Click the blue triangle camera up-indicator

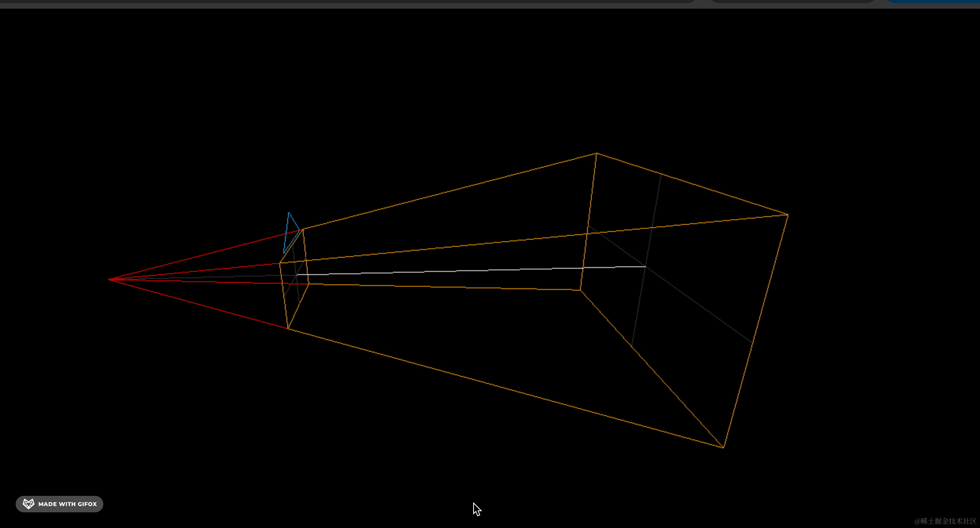coord(291,233)
